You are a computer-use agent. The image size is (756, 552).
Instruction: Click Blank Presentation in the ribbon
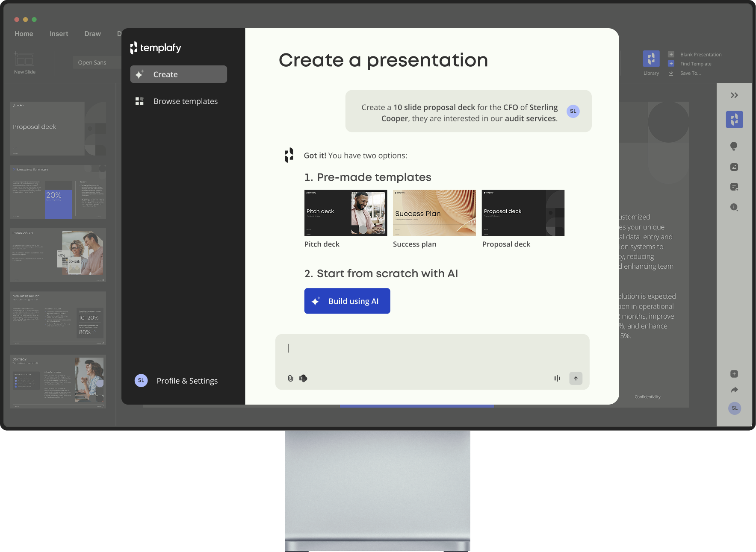[x=695, y=54]
